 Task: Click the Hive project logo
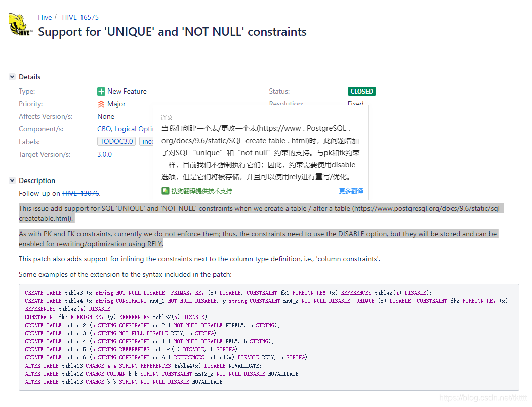click(20, 24)
